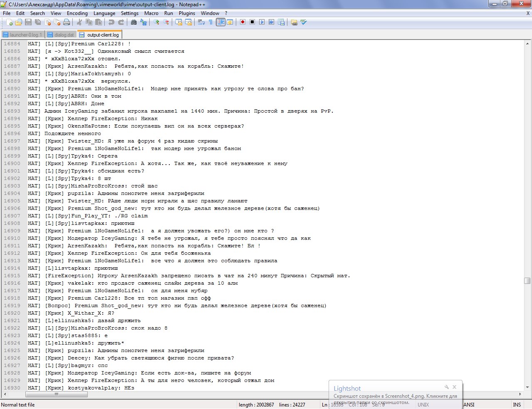The width and height of the screenshot is (532, 409).
Task: Click the Zoom in magnifier icon
Action: tap(156, 22)
